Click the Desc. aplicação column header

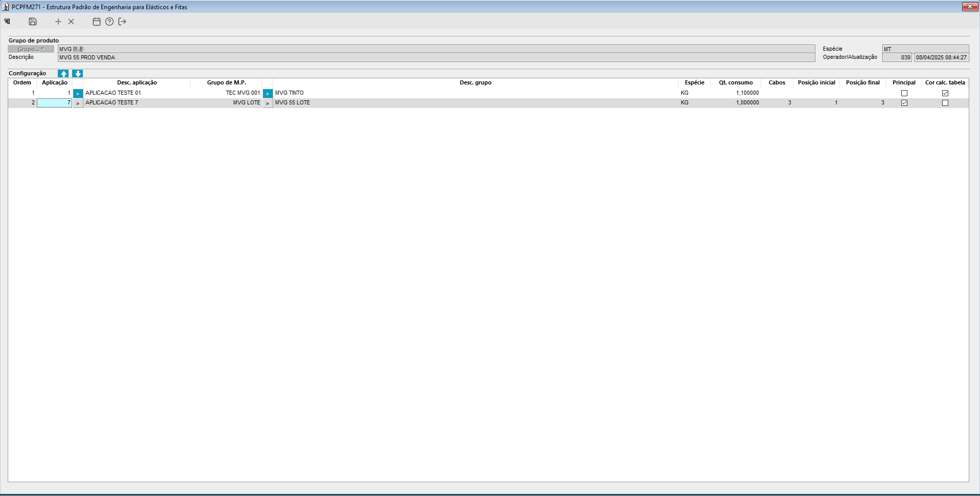coord(137,83)
